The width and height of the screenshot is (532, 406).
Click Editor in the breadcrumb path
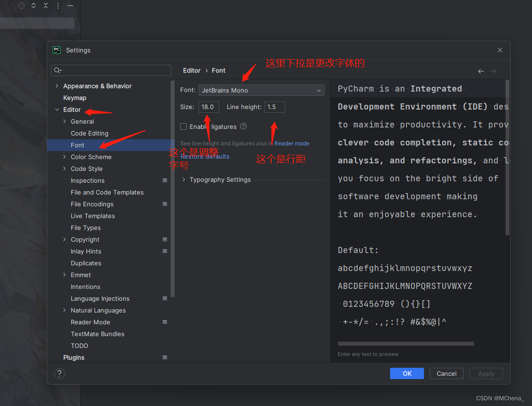click(191, 70)
